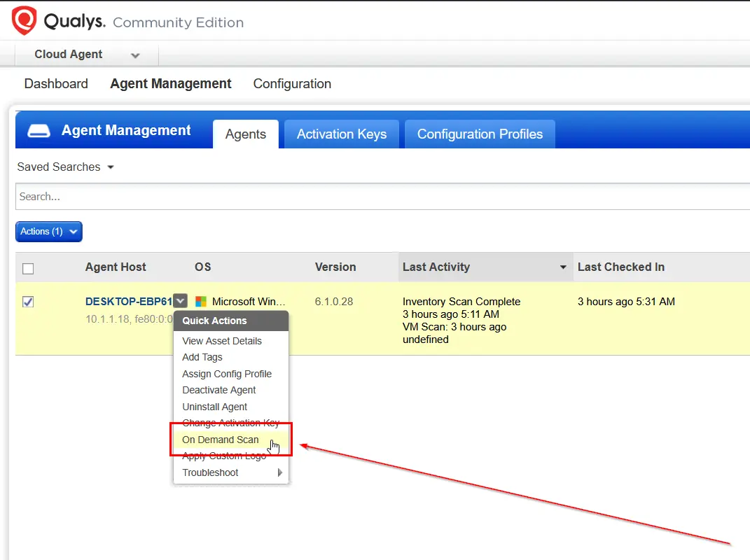Viewport: 750px width, 560px height.
Task: Click the Inventory Scan Complete status text
Action: [461, 302]
